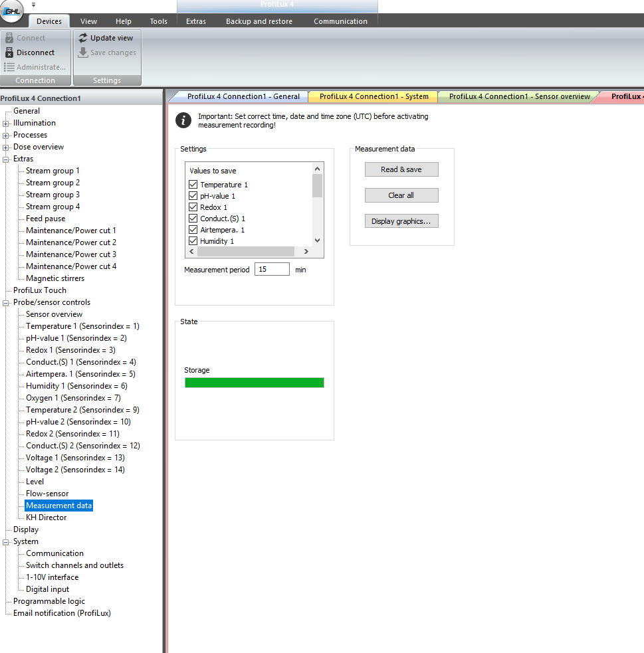
Task: Select Flow-sensor in the tree
Action: coord(47,494)
